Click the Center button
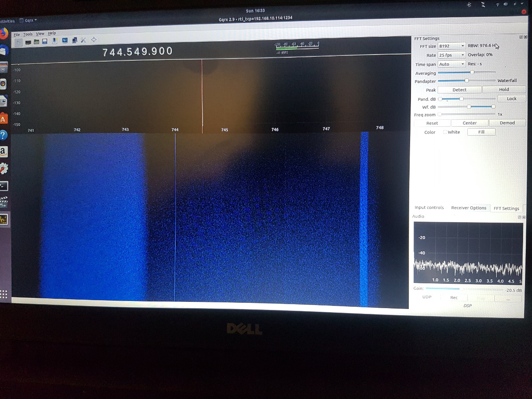Viewport: 532px width, 399px height. click(x=469, y=123)
